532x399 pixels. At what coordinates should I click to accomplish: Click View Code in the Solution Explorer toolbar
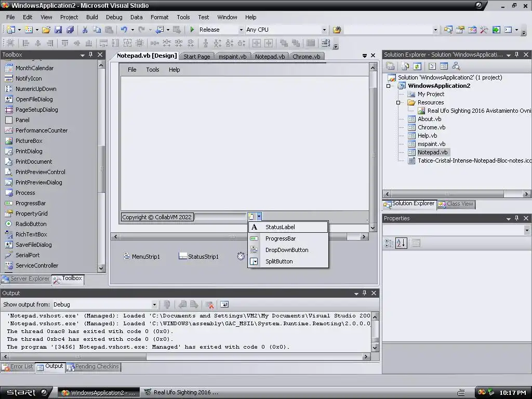pos(432,66)
